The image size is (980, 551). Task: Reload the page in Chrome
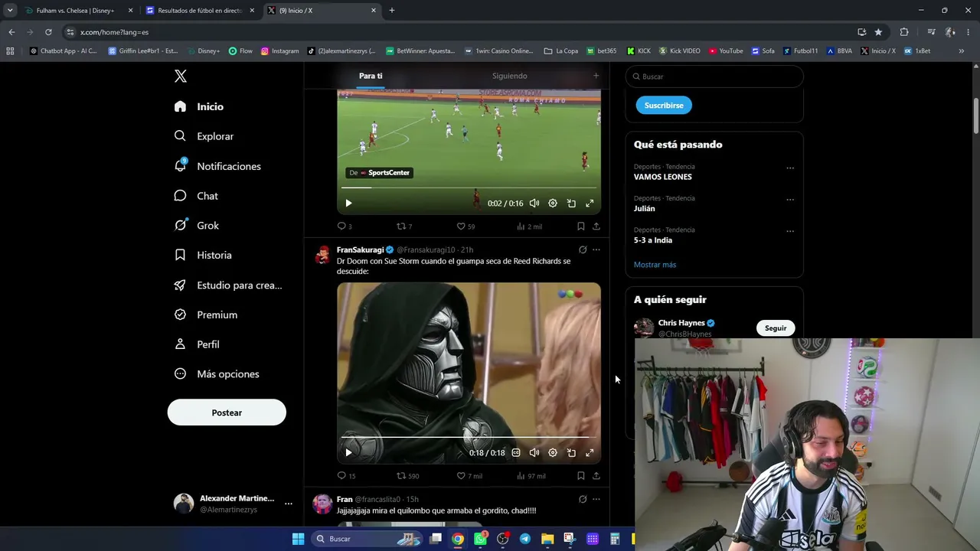[x=48, y=32]
